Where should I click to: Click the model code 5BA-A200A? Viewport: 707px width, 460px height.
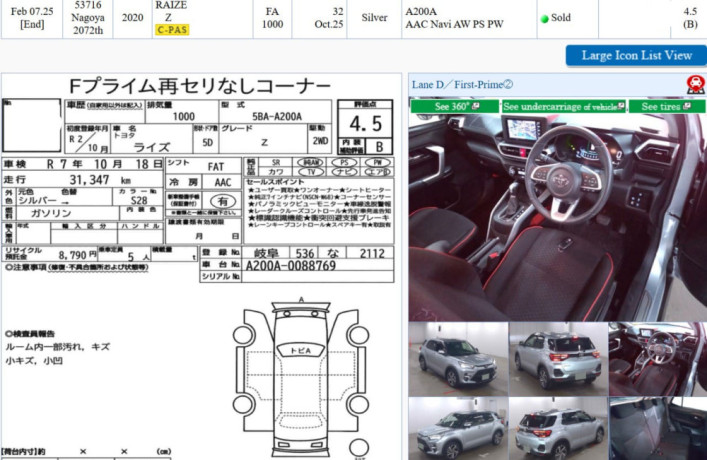(x=276, y=117)
